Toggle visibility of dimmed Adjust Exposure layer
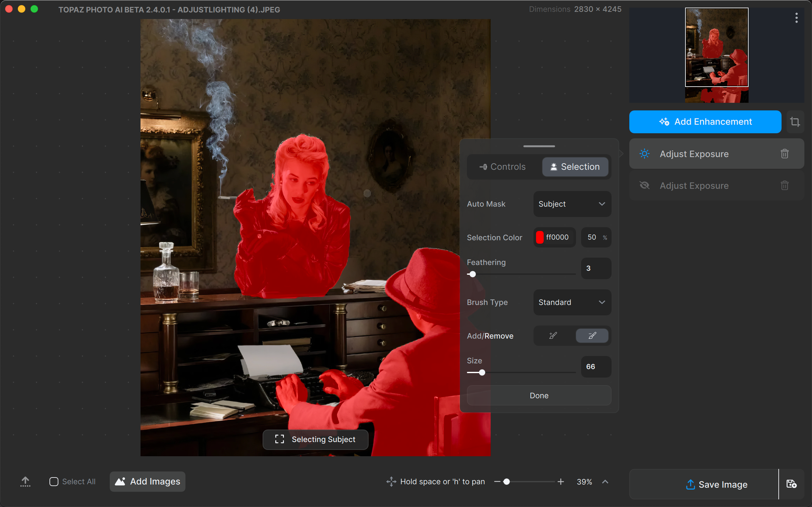The image size is (812, 507). click(x=644, y=186)
